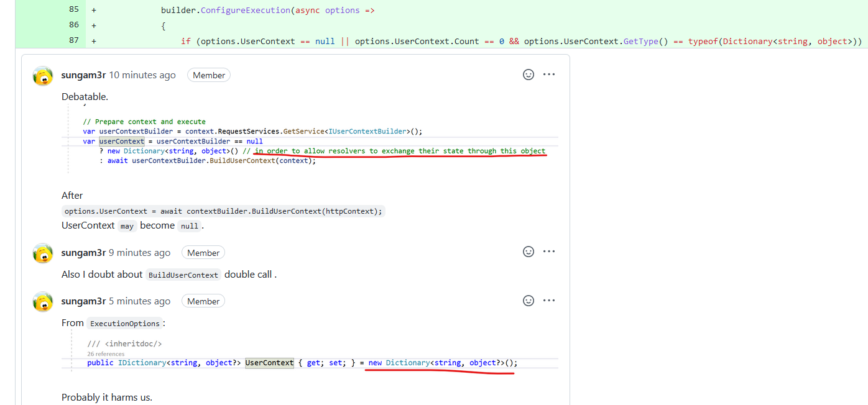Click sungam3r's avatar on the first comment

(42, 76)
